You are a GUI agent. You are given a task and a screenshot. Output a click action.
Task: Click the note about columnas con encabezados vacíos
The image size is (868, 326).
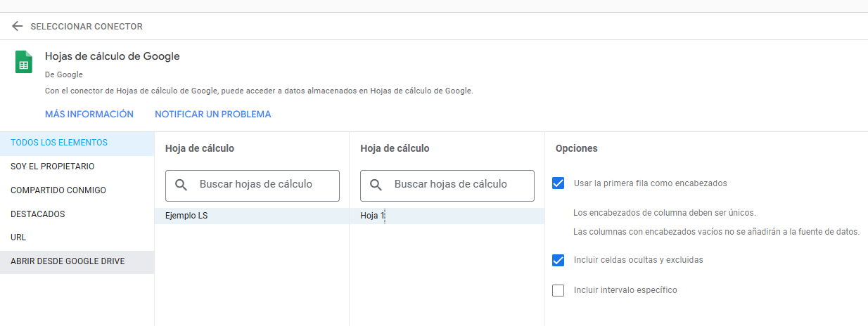coord(717,232)
